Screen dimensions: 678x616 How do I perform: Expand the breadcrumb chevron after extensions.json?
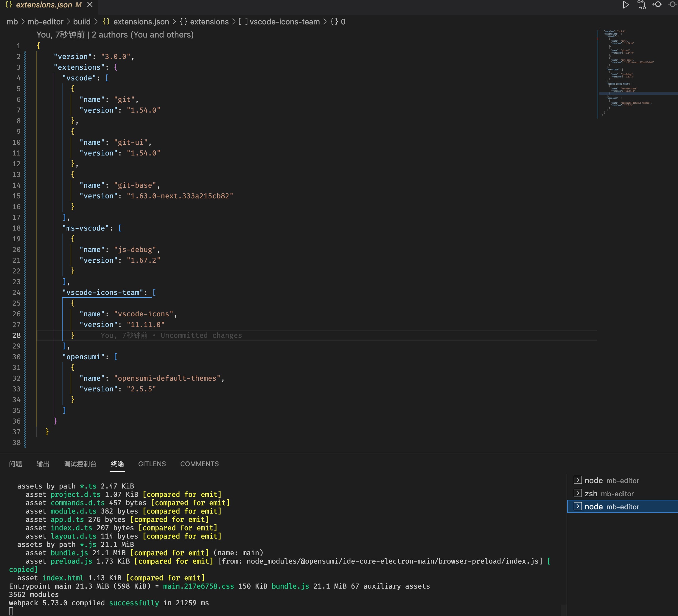click(x=174, y=21)
